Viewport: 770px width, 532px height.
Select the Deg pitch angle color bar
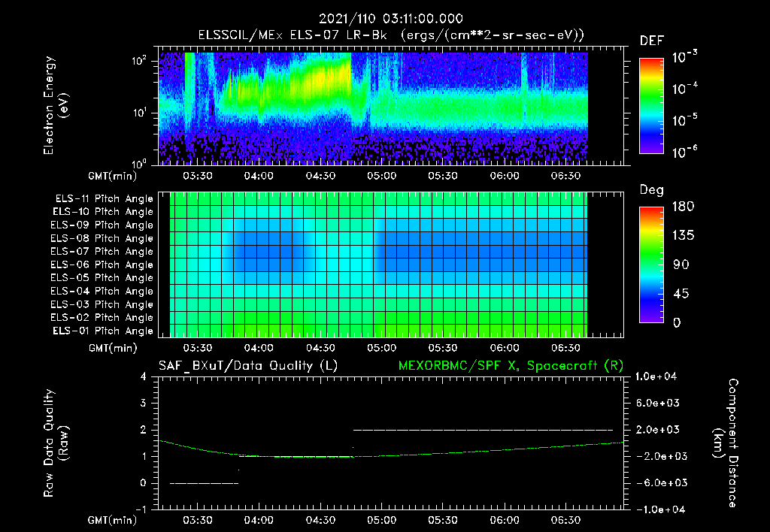(x=652, y=264)
